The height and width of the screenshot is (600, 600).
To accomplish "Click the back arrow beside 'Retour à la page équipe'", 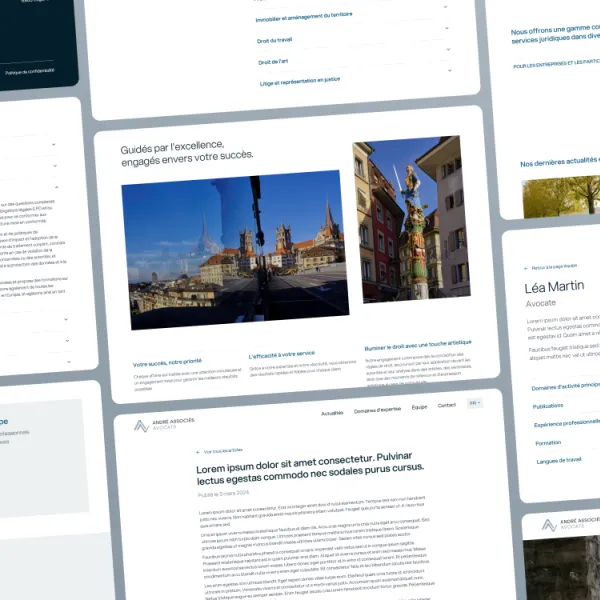I will tap(526, 268).
